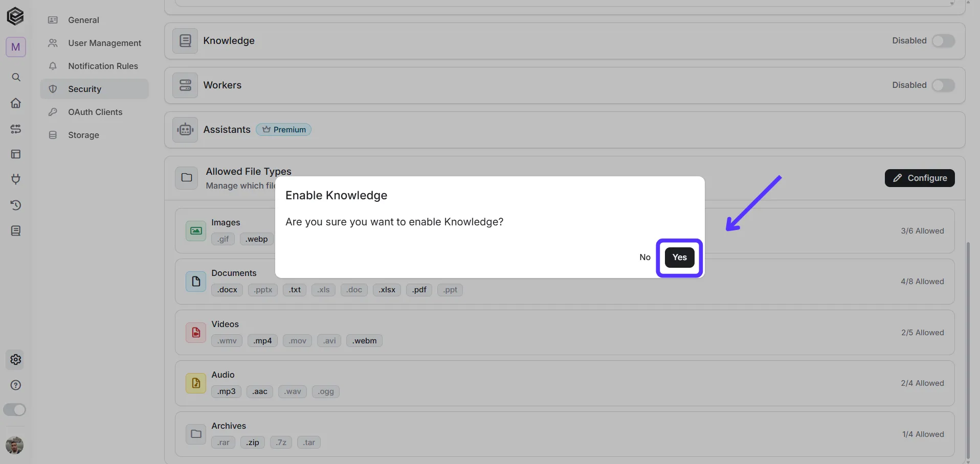Click the .zip file type tag
This screenshot has width=980, height=464.
(x=253, y=443)
